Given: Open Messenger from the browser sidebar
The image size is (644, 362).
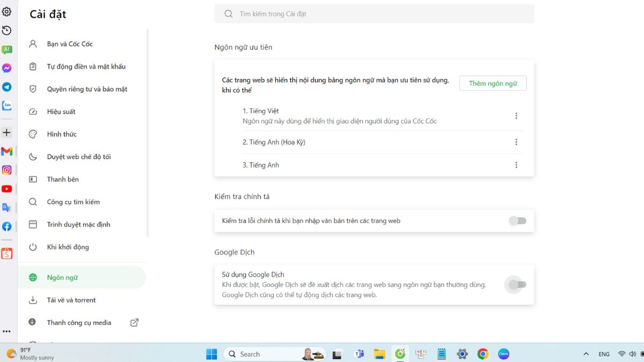Looking at the screenshot, I should (x=6, y=68).
